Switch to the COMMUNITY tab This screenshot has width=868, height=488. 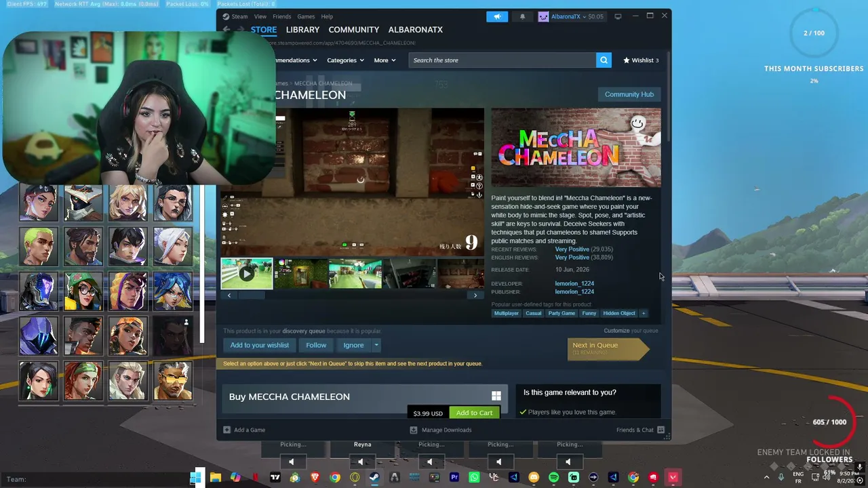354,30
